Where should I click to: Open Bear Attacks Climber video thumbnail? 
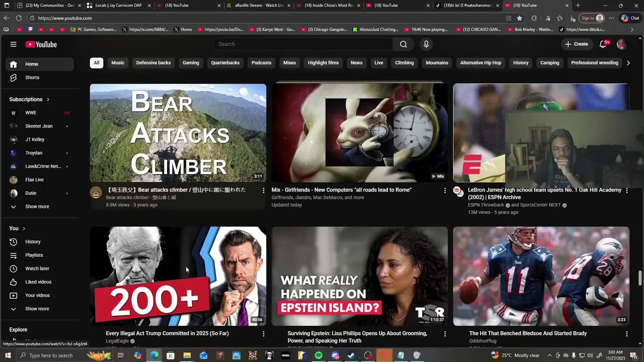[178, 133]
